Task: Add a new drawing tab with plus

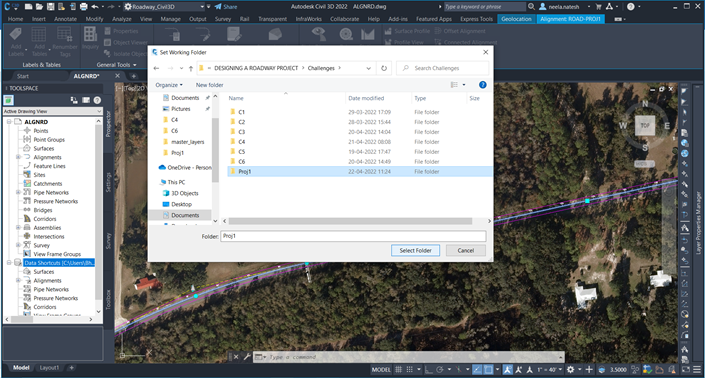Action: point(134,76)
